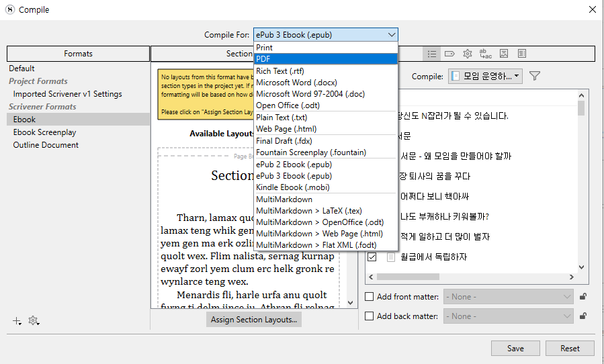Select Web Page (.html) option
This screenshot has height=364, width=604.
click(325, 129)
